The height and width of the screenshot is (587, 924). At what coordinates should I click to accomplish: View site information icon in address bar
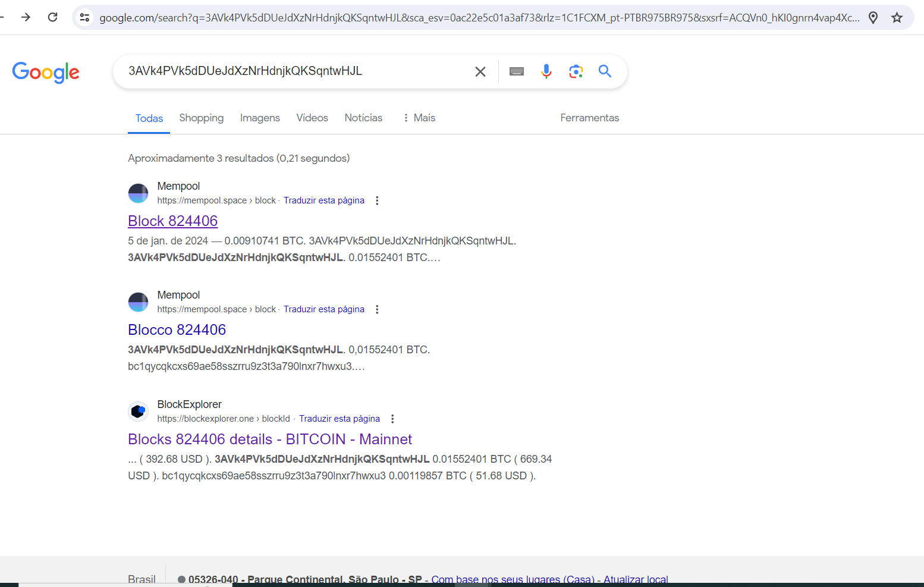(x=85, y=18)
